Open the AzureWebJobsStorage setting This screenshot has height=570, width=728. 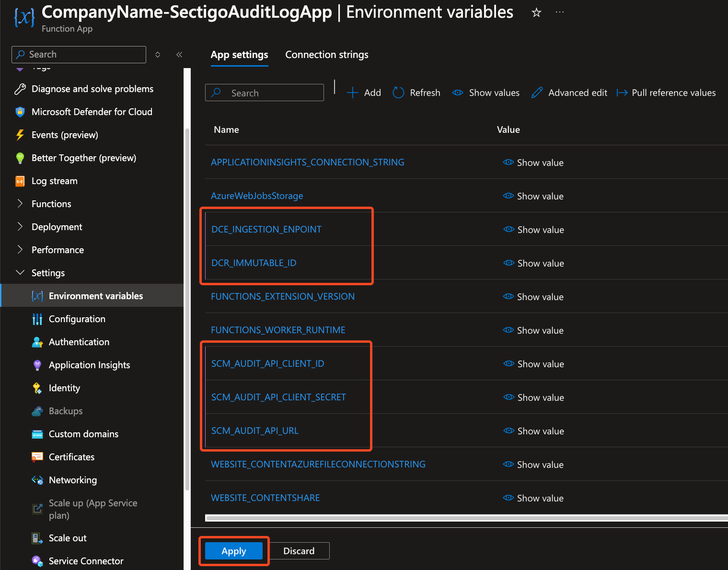(257, 196)
